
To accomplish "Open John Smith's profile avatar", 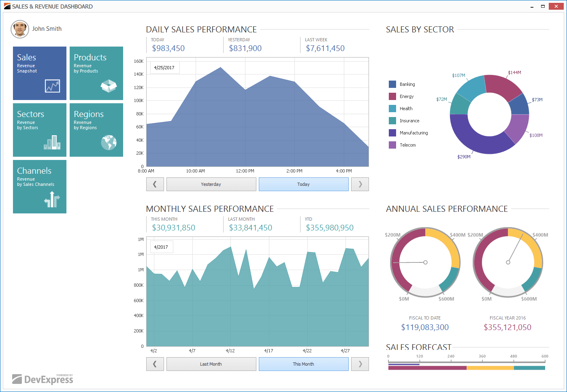I will [x=19, y=29].
